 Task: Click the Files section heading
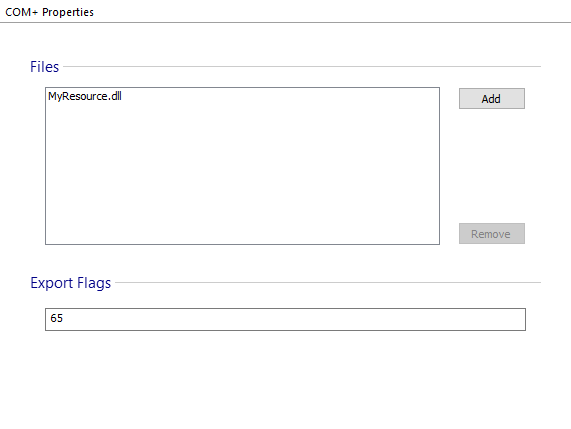[44, 67]
